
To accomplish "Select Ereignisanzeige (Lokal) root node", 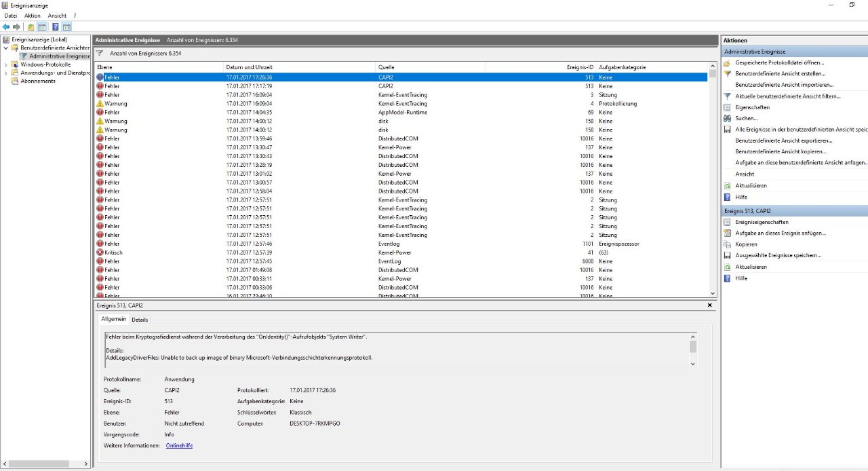I will click(39, 40).
